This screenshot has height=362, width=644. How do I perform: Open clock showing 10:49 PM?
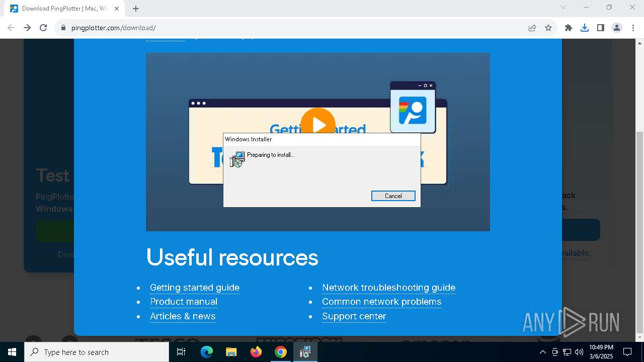[601, 352]
